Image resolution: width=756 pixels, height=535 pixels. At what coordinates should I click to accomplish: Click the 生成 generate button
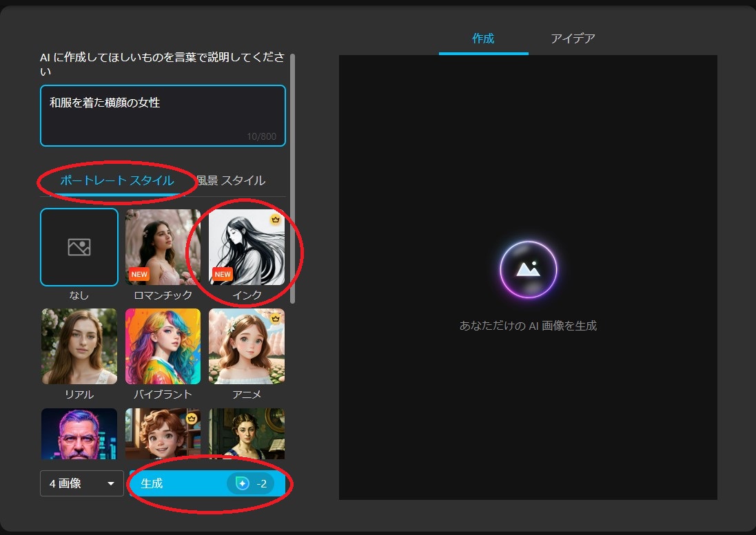(x=208, y=483)
